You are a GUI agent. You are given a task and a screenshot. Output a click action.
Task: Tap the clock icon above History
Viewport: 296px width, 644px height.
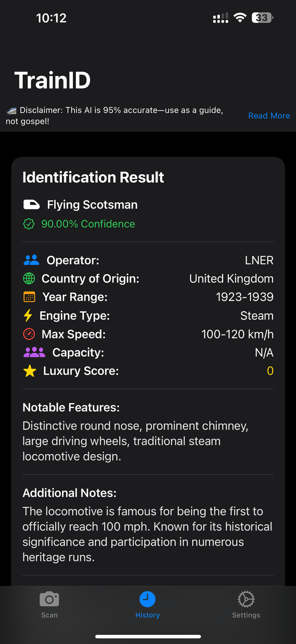[x=148, y=598]
